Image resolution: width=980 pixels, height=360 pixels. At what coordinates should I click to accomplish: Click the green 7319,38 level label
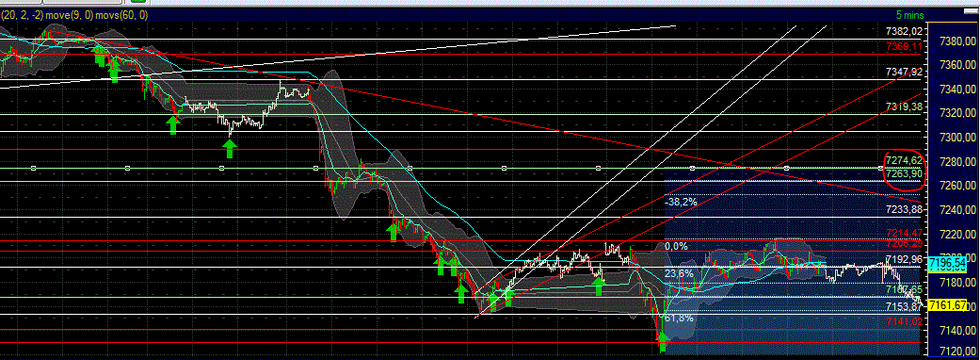point(905,106)
